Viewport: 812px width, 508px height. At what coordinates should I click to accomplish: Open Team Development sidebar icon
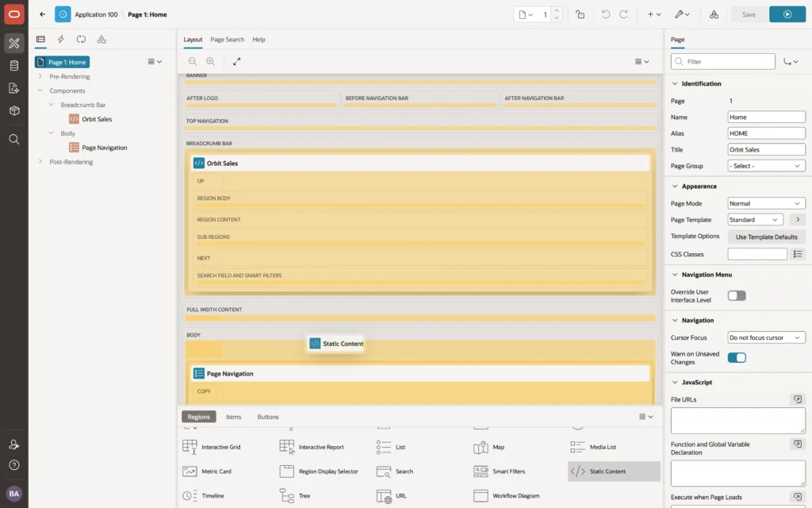pos(14,88)
